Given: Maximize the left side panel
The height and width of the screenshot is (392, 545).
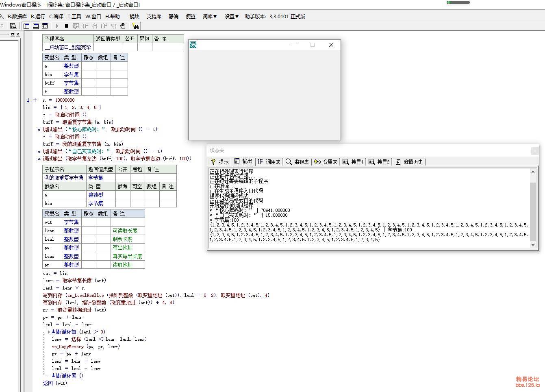Looking at the screenshot, I should [x=13, y=35].
